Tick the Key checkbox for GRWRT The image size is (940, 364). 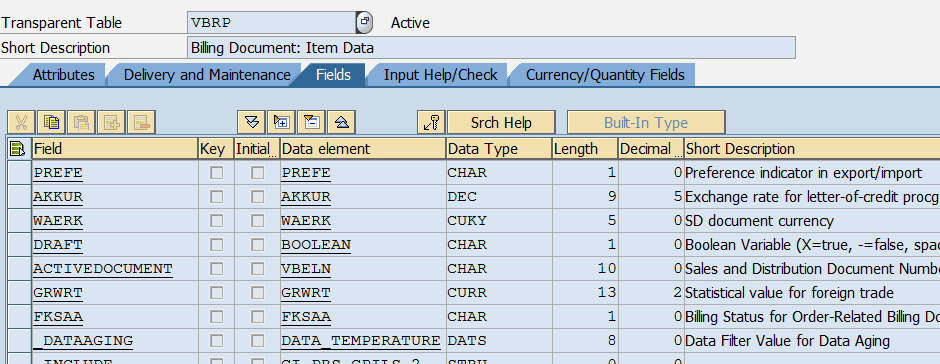[x=216, y=293]
